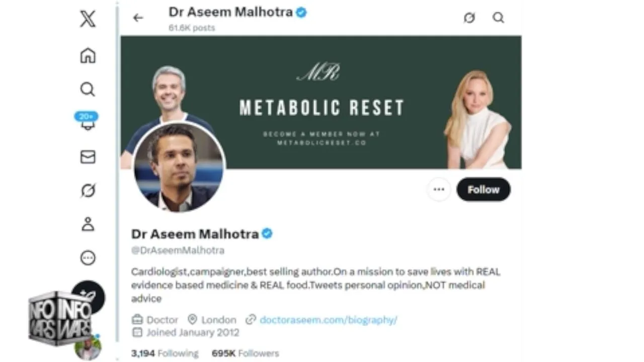This screenshot has height=362, width=644.
Task: Open the three-dot menu beside Follow
Action: point(439,190)
